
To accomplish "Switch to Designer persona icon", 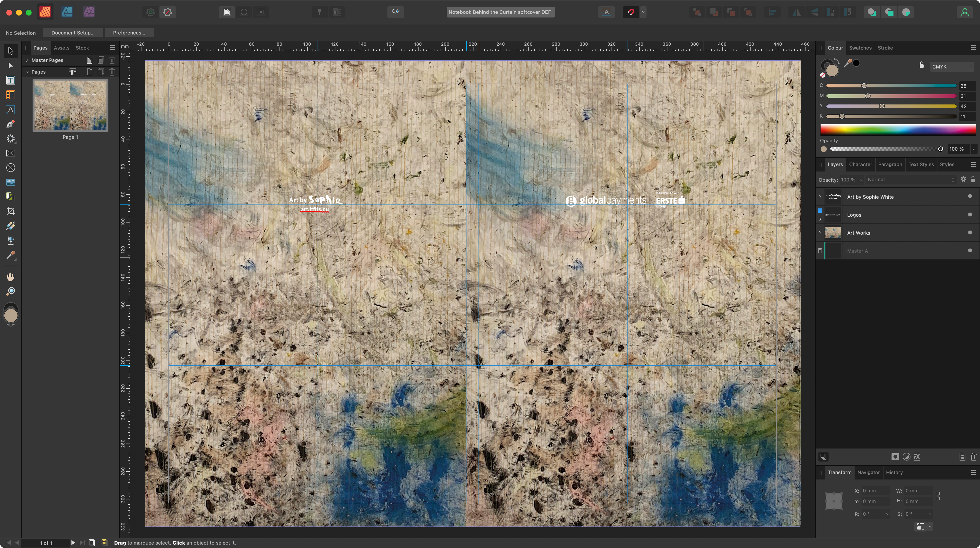I will 67,12.
